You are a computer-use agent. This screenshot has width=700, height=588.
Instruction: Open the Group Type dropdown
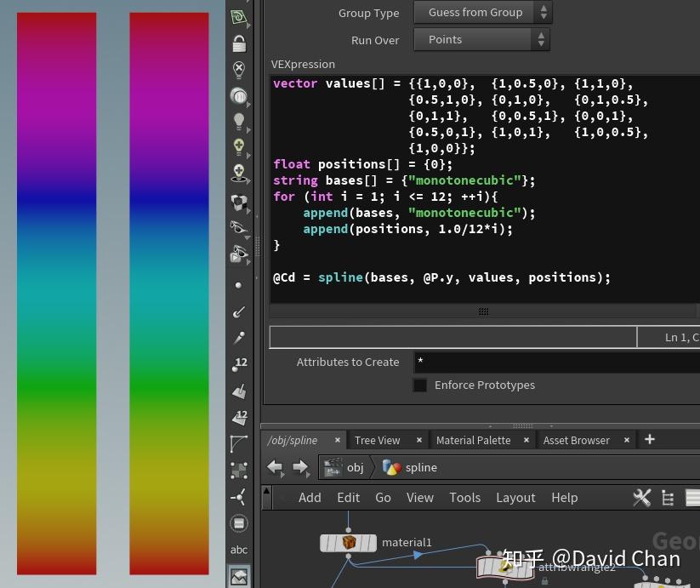482,12
